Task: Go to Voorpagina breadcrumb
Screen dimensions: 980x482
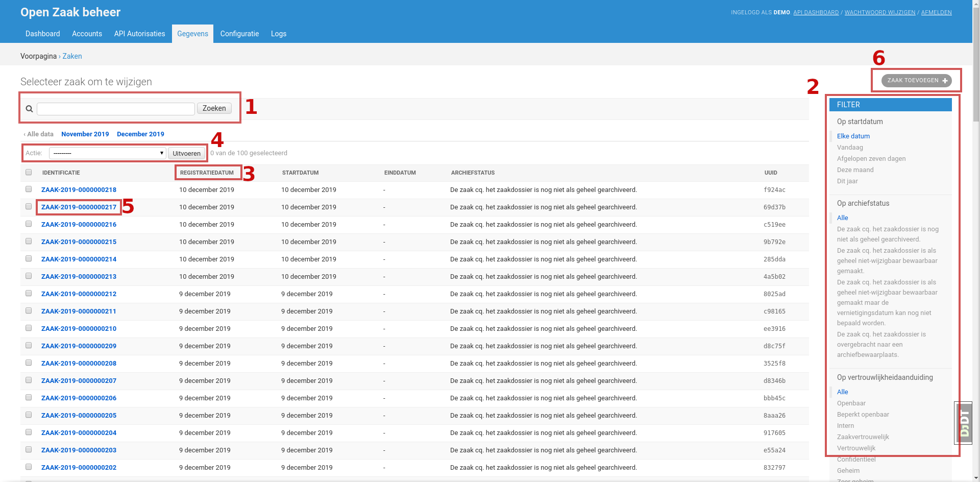Action: [38, 56]
